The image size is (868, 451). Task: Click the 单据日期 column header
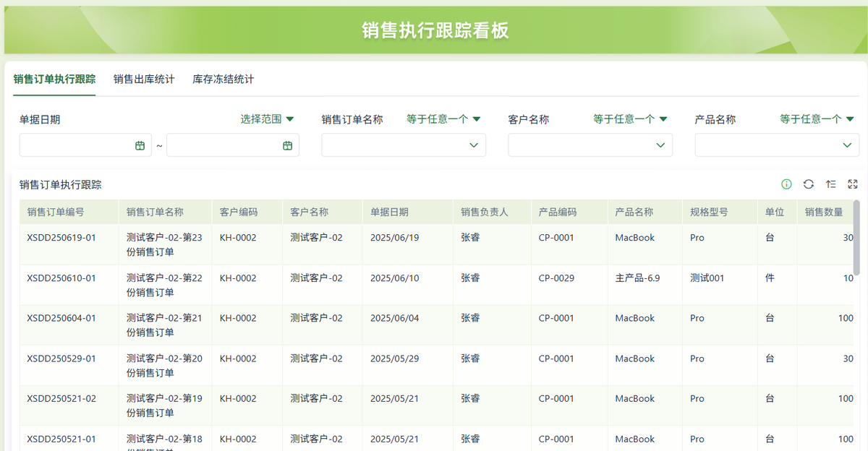point(389,212)
